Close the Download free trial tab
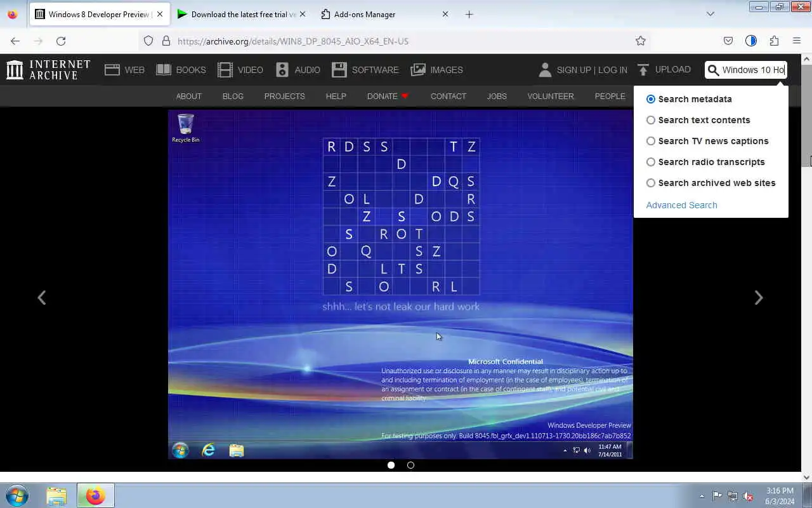 302,14
